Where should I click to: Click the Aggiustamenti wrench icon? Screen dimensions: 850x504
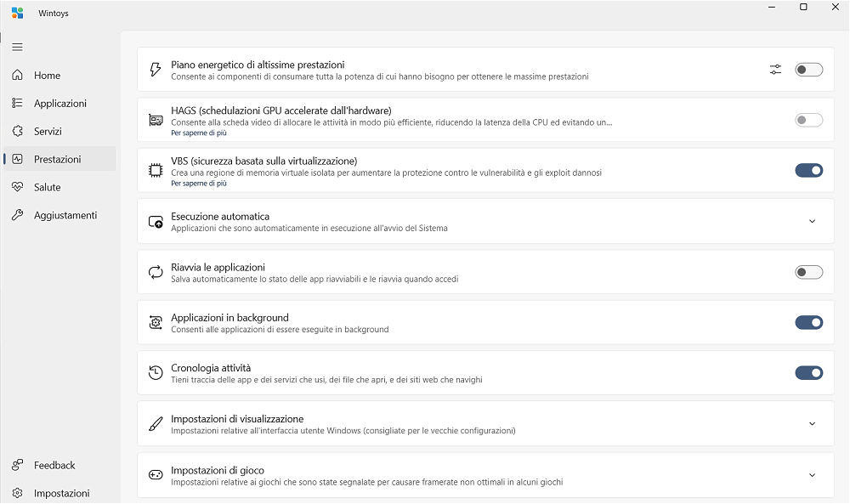[17, 215]
